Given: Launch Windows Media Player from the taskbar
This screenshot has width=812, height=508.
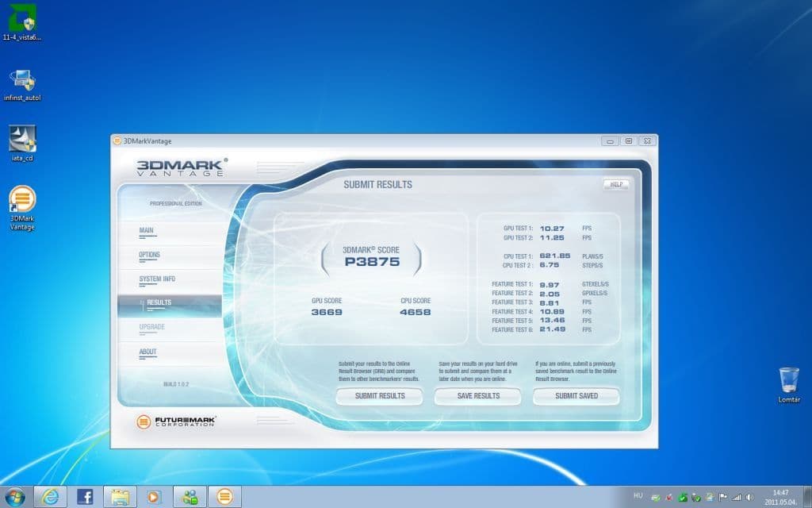Looking at the screenshot, I should click(x=155, y=497).
